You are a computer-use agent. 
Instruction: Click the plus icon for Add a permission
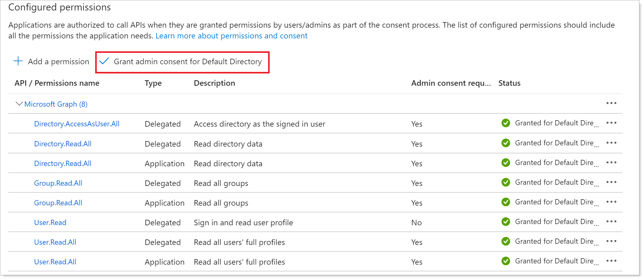point(18,61)
